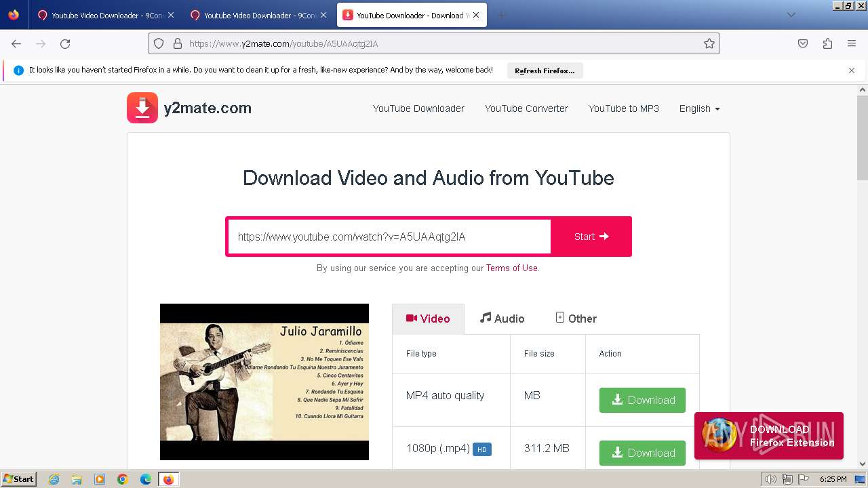Click the Start button
868x488 pixels.
click(x=591, y=237)
